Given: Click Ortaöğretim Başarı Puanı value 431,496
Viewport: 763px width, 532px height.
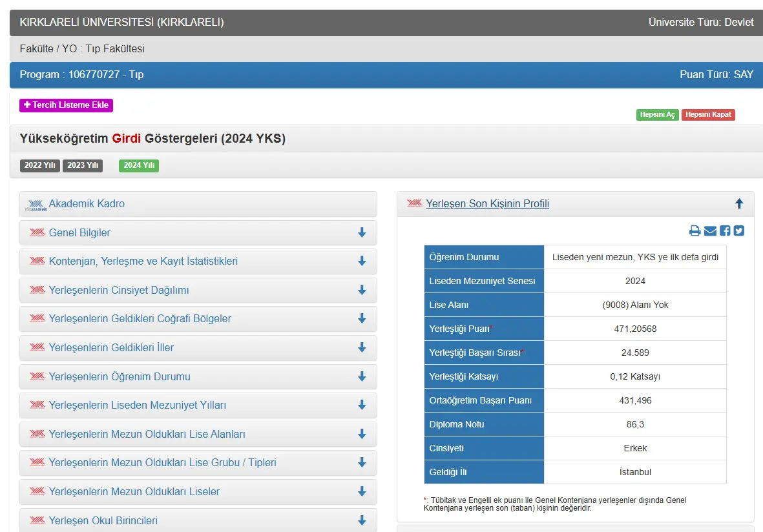Looking at the screenshot, I should [635, 400].
